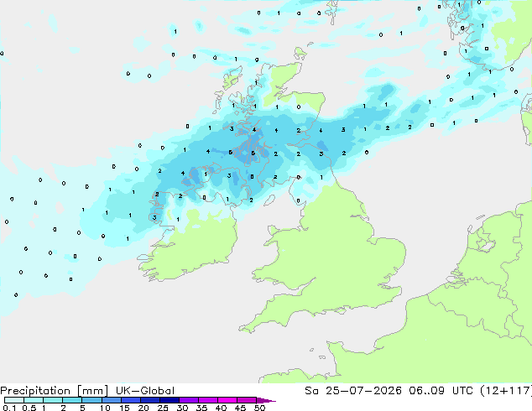Click the 0.1–0.5 mm legend color swatch
The height and width of the screenshot is (411, 532).
[x=14, y=400]
